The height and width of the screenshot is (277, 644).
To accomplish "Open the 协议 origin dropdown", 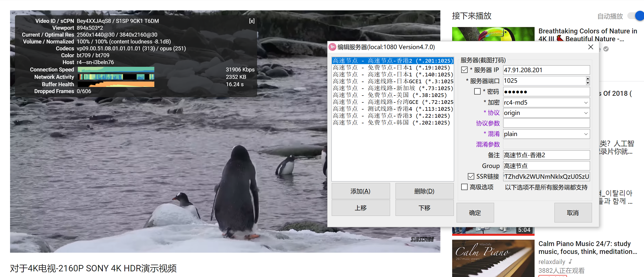I will point(586,113).
